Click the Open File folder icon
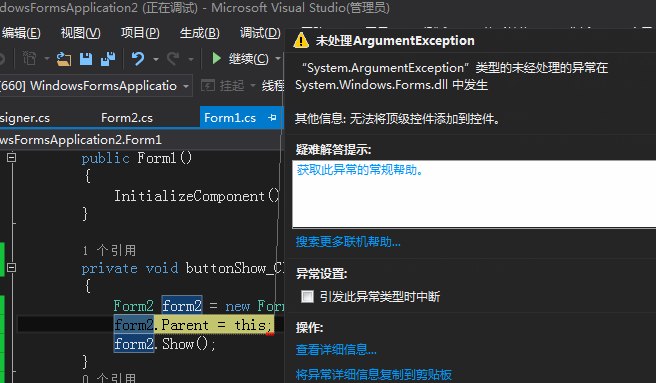 pos(64,59)
